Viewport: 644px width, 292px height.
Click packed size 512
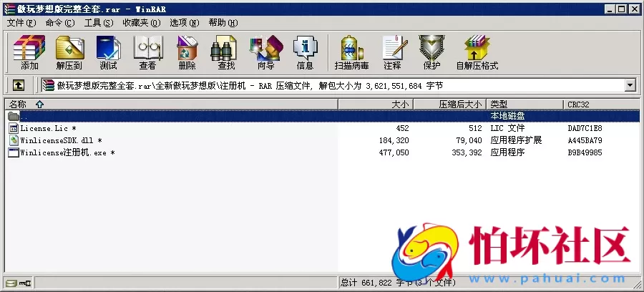[x=475, y=128]
